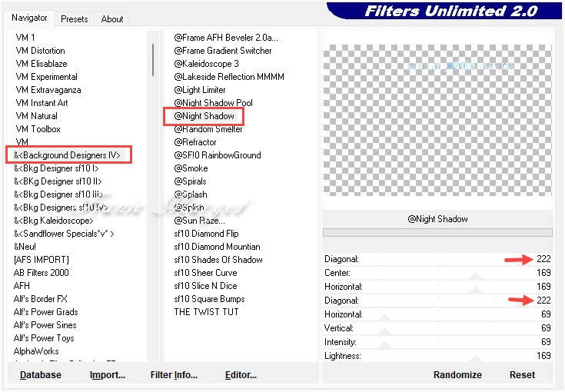Select the VM Instant Art category
565x392 pixels.
pos(42,103)
